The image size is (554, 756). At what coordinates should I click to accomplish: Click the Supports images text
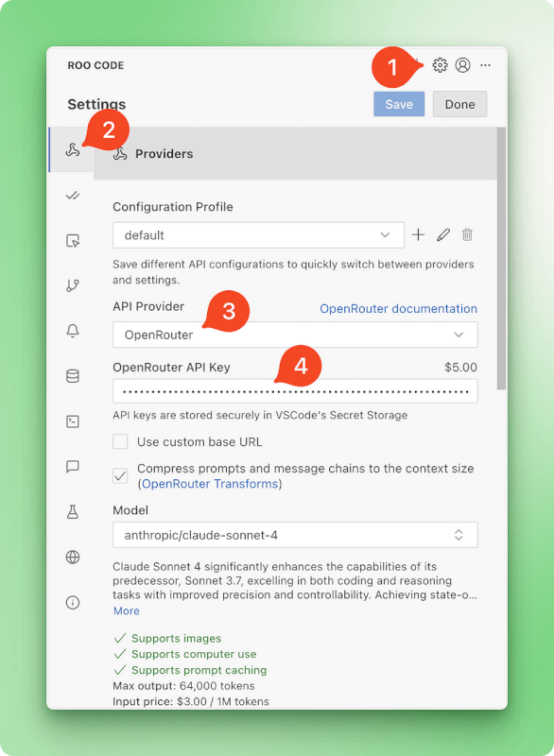176,639
